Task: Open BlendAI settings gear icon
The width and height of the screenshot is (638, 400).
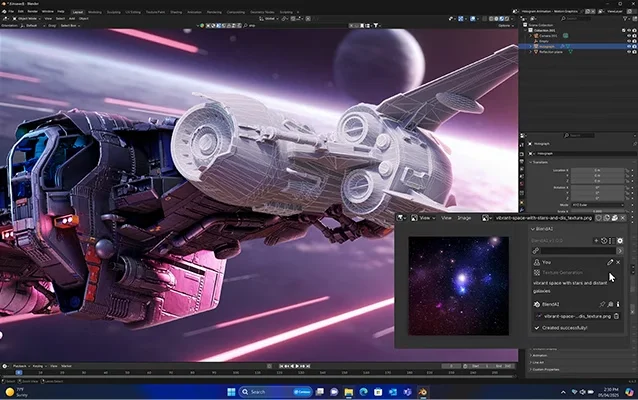Action: pos(620,240)
